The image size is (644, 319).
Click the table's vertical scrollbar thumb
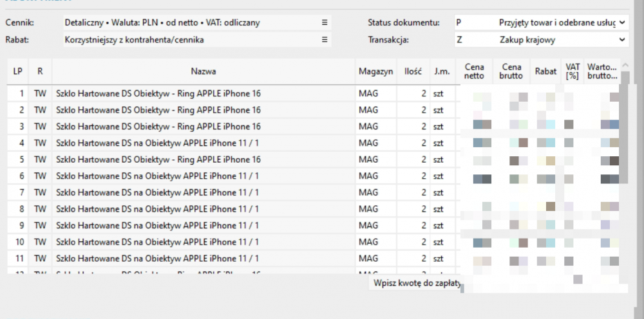click(x=624, y=127)
